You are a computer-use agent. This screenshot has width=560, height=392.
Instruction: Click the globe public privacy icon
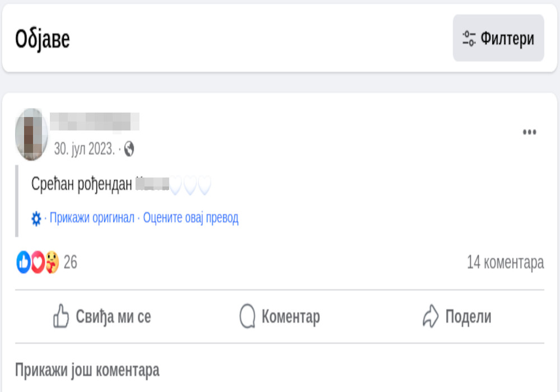[x=129, y=149]
